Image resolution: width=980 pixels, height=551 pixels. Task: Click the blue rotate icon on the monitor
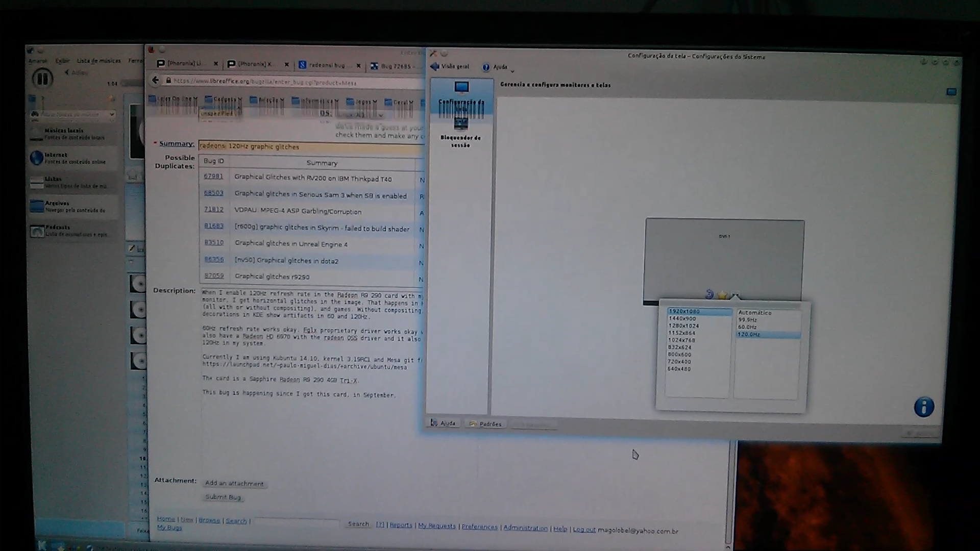point(709,294)
